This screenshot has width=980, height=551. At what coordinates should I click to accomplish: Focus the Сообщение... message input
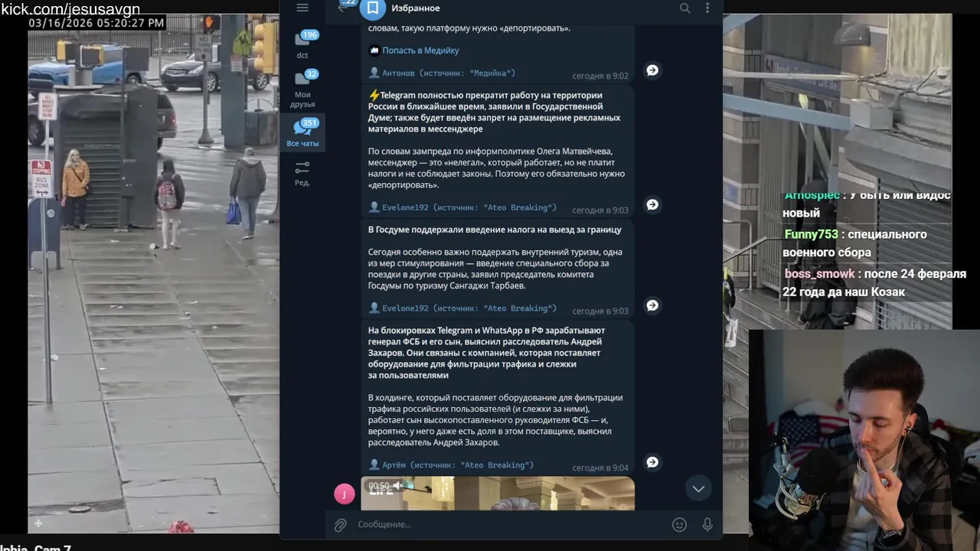509,524
